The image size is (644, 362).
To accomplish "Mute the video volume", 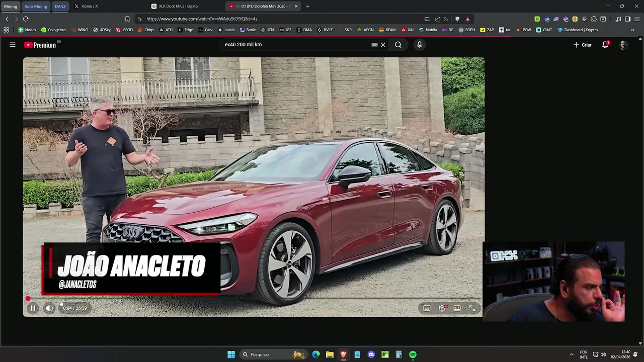I will click(x=49, y=308).
